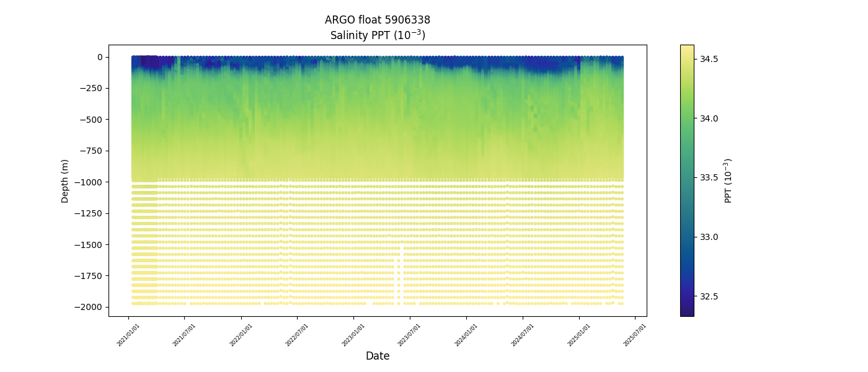The height and width of the screenshot is (372, 868).
Task: Click the 32.5 colorbar tick label
Action: click(709, 296)
